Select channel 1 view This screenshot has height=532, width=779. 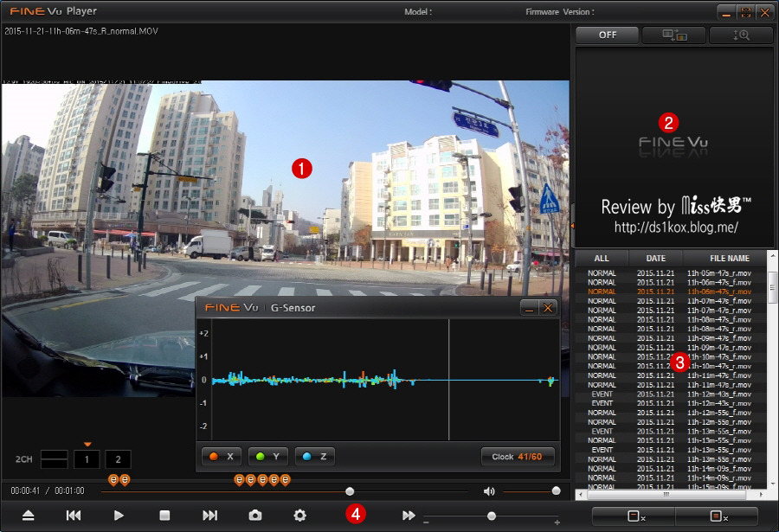[87, 459]
